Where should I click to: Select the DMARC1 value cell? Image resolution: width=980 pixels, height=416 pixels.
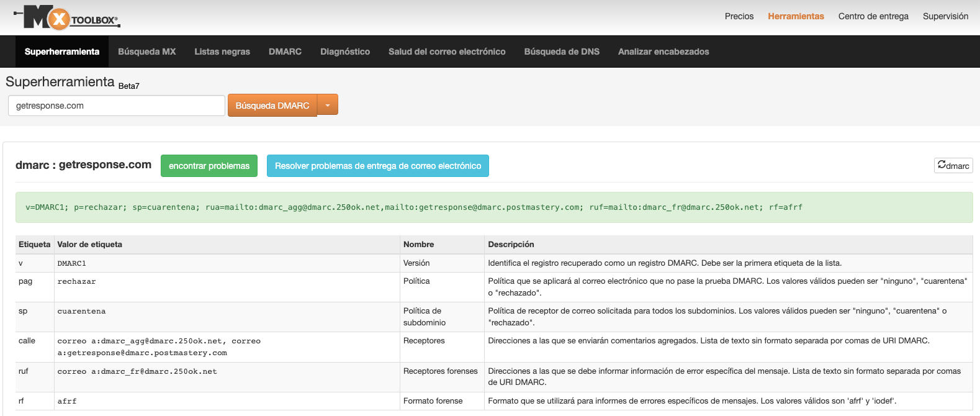tap(227, 263)
